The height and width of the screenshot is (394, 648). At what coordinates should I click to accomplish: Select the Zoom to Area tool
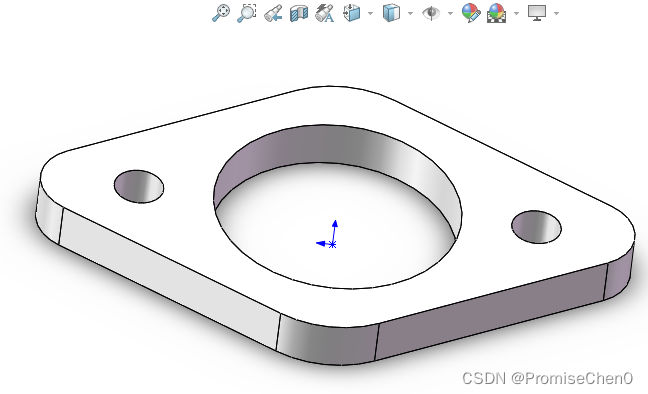click(247, 13)
